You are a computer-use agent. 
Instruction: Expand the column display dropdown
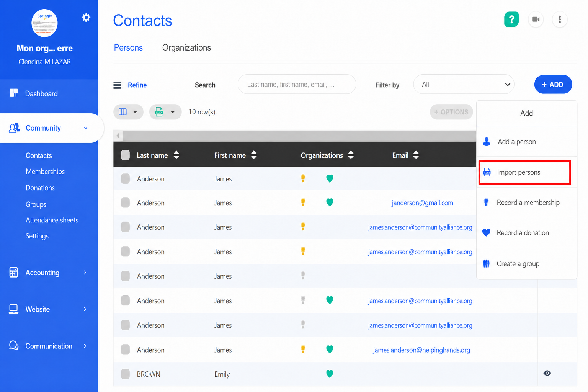128,112
